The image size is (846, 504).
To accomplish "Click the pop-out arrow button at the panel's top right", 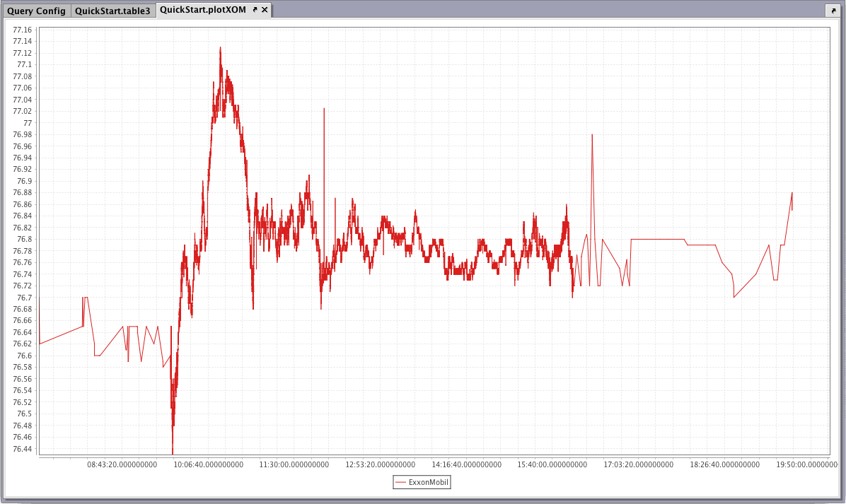I will click(x=832, y=11).
